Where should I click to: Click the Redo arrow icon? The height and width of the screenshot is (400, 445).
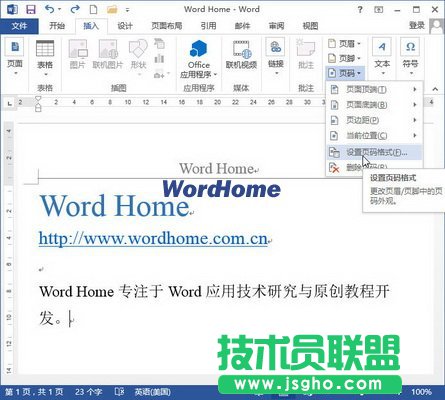point(75,9)
